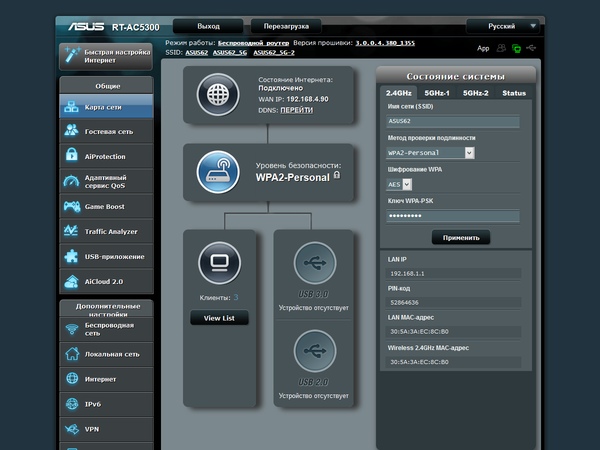The image size is (600, 450).
Task: Open Traffic Analyzer from sidebar
Action: [106, 231]
